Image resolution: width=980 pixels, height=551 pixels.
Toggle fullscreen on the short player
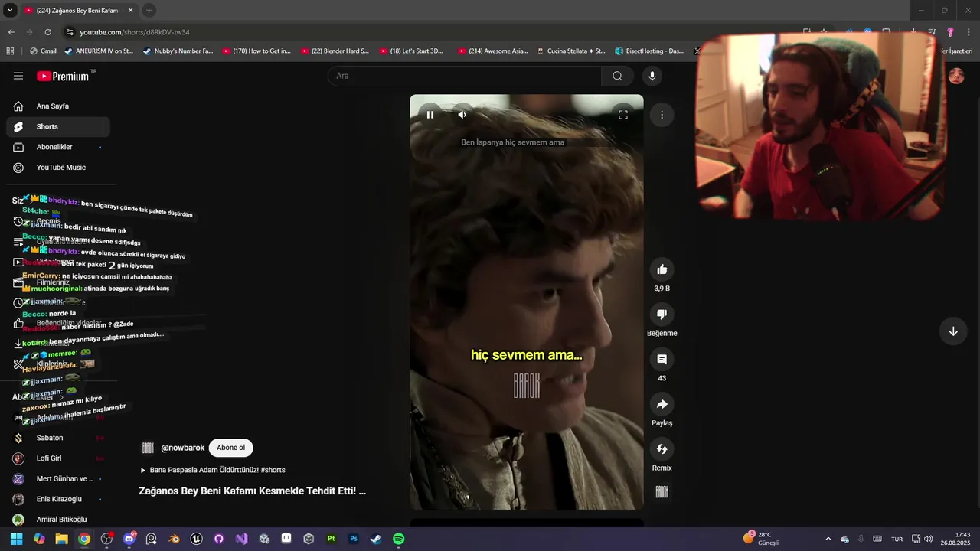(623, 115)
